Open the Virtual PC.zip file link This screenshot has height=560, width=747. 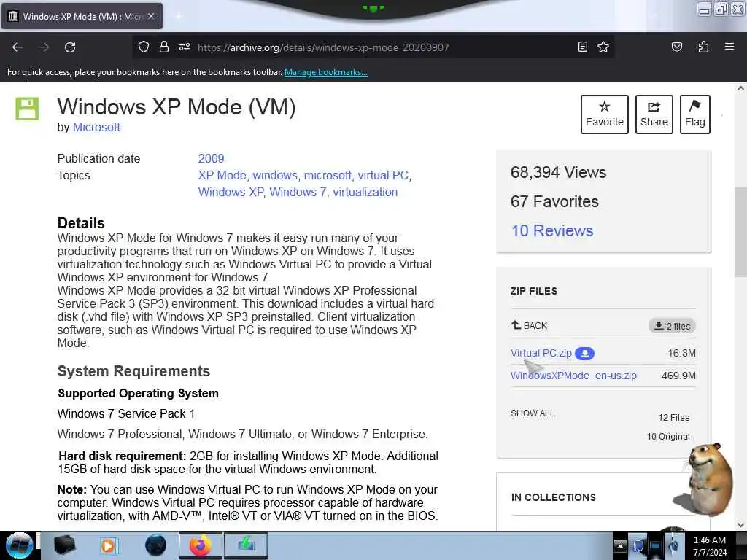tap(541, 353)
